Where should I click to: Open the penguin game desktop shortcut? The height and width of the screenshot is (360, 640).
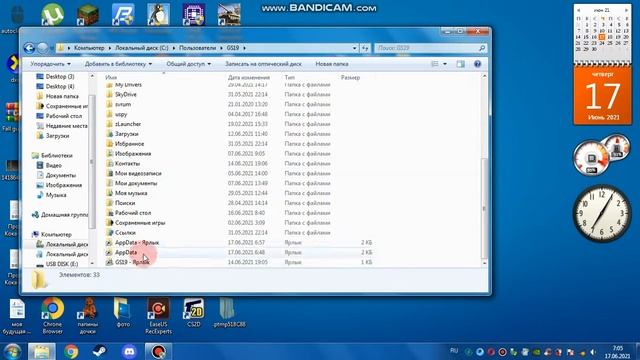(x=158, y=14)
